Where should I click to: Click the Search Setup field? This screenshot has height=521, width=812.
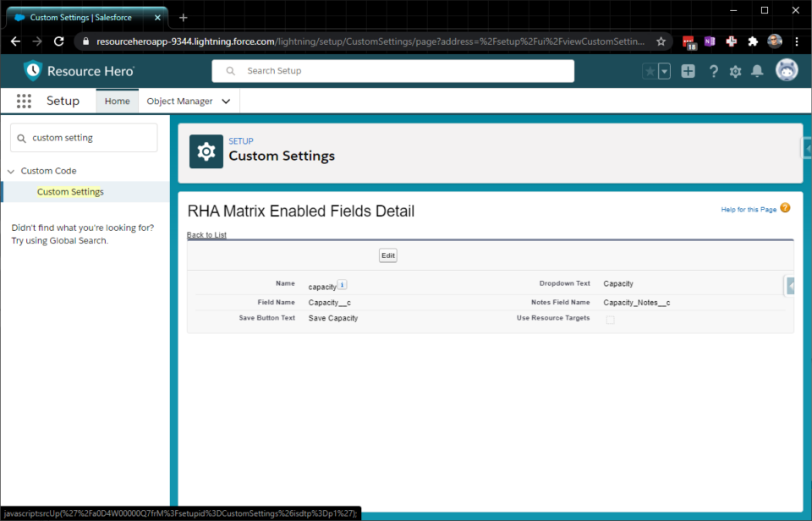[393, 71]
